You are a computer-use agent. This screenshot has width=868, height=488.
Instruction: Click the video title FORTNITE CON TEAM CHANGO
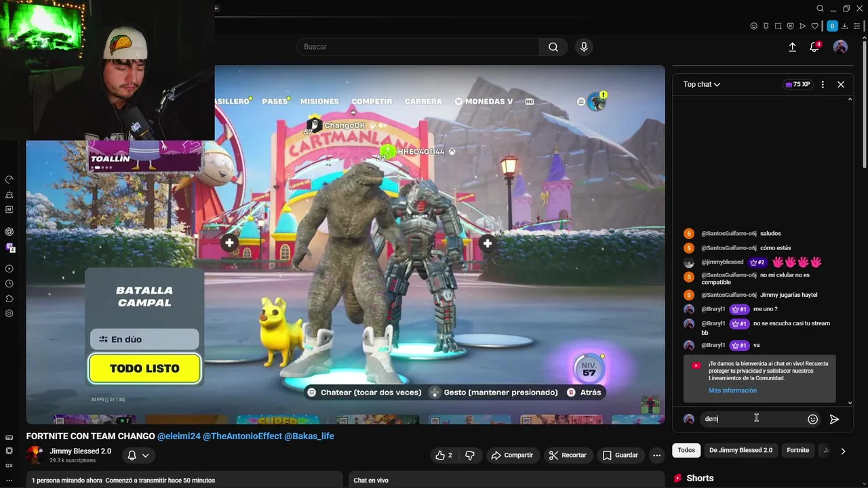point(91,436)
